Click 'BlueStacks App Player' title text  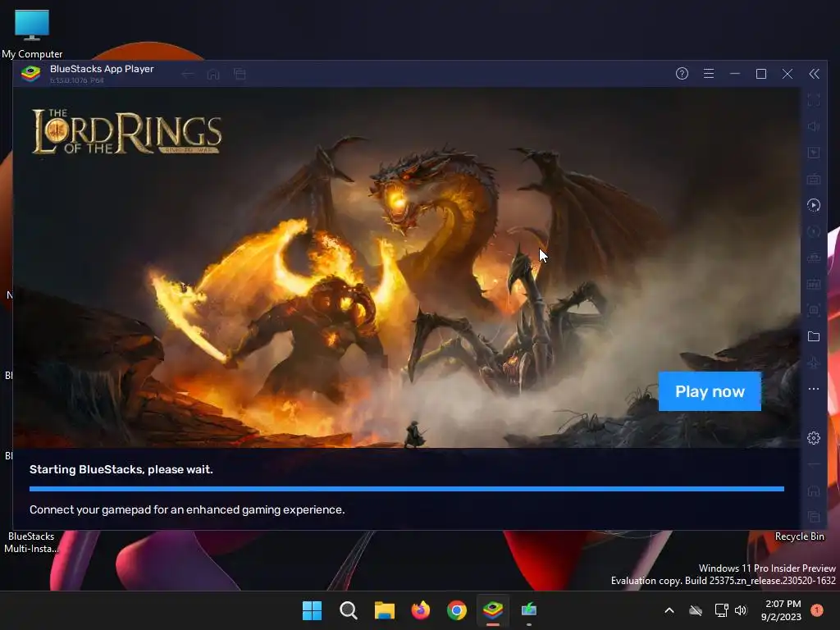[x=102, y=69]
